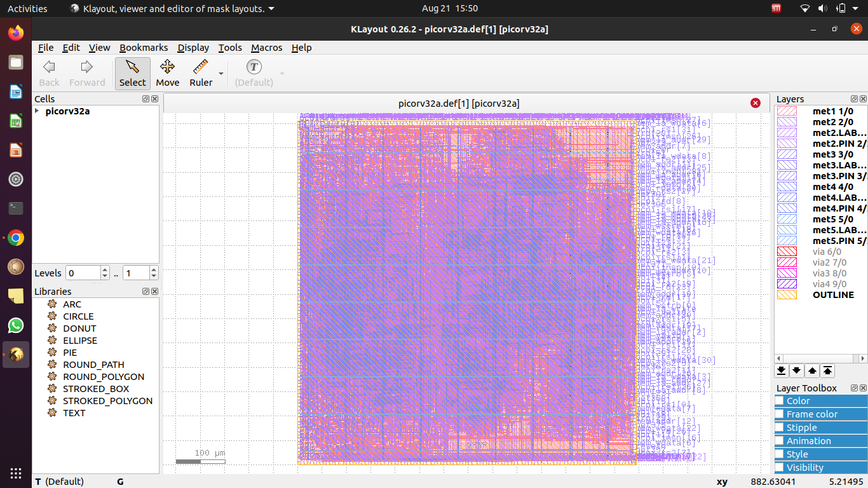Activate the Ruler tool

(200, 72)
